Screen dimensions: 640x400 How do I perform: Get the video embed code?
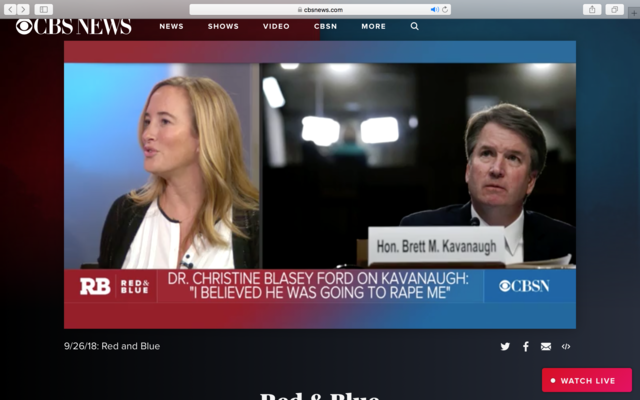566,347
